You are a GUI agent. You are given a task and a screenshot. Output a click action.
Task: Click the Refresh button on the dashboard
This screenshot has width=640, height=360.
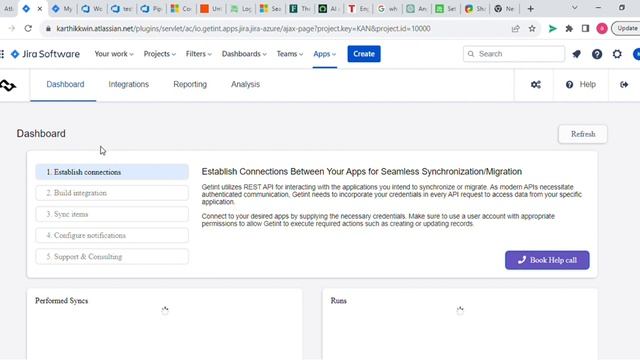pos(582,134)
